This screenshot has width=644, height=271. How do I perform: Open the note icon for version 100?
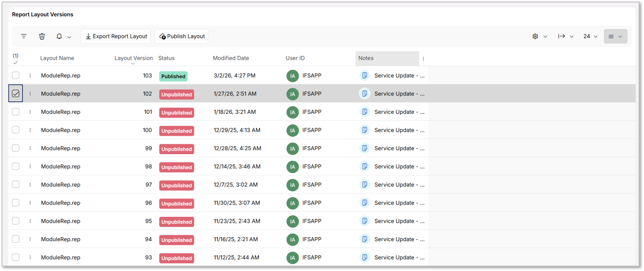point(365,130)
